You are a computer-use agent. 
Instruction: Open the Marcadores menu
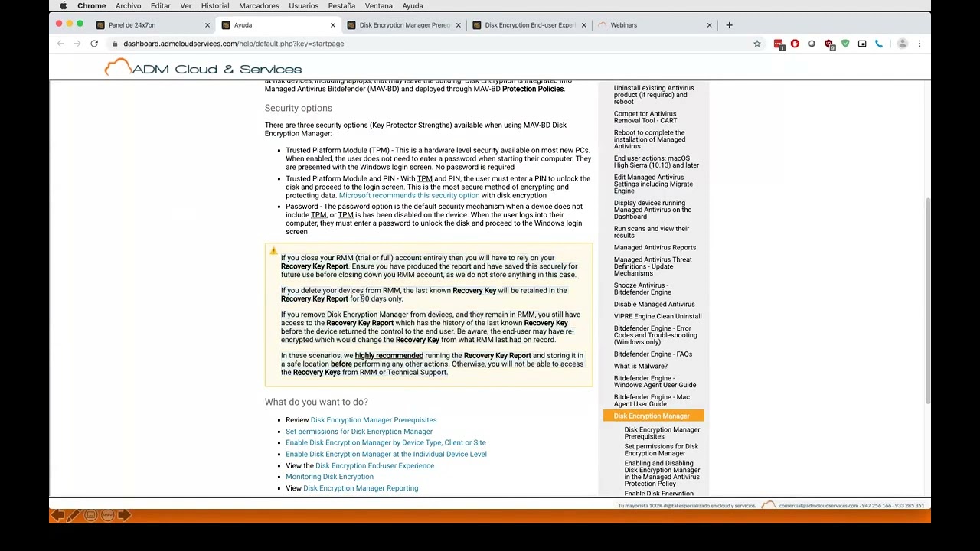coord(259,6)
